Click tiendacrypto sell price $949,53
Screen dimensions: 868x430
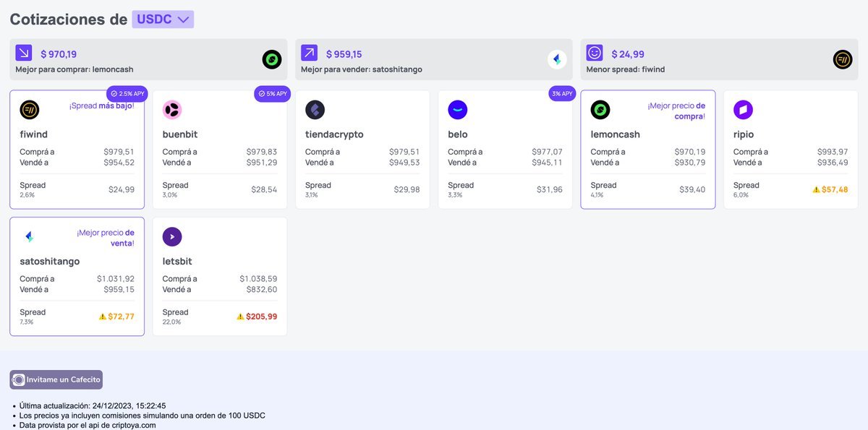pos(404,163)
